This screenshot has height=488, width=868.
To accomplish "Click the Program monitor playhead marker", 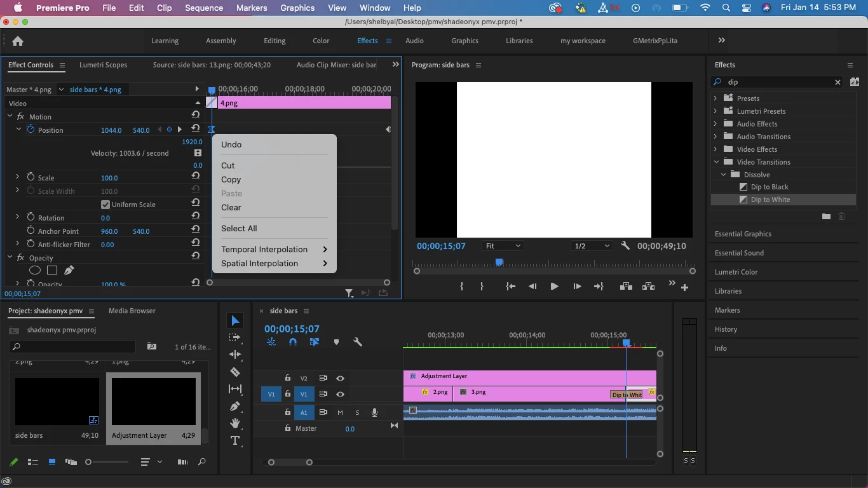I will pyautogui.click(x=499, y=262).
